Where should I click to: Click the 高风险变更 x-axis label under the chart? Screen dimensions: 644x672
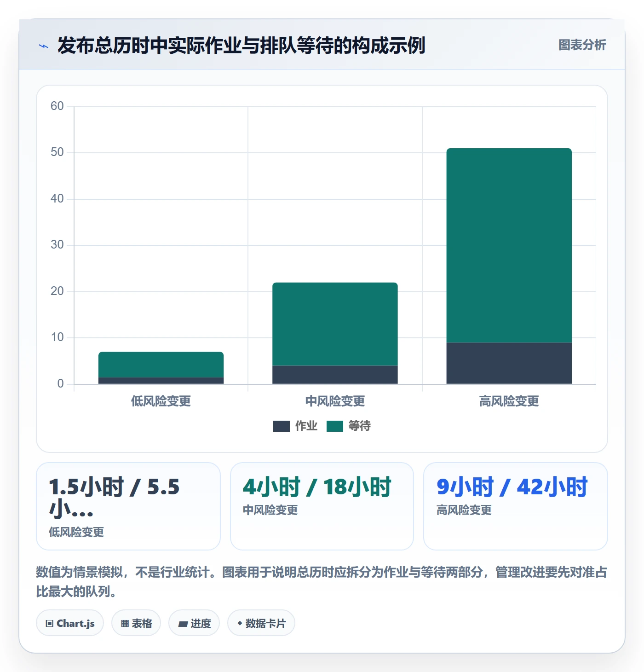pyautogui.click(x=509, y=401)
